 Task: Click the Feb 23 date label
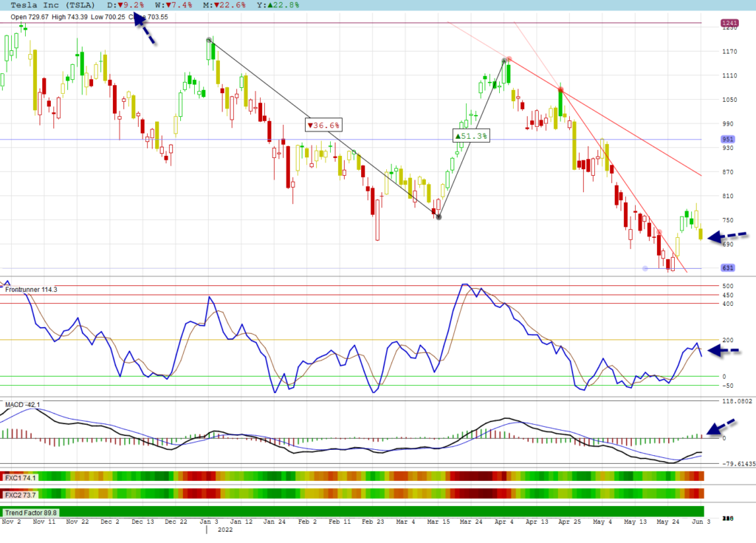(373, 522)
